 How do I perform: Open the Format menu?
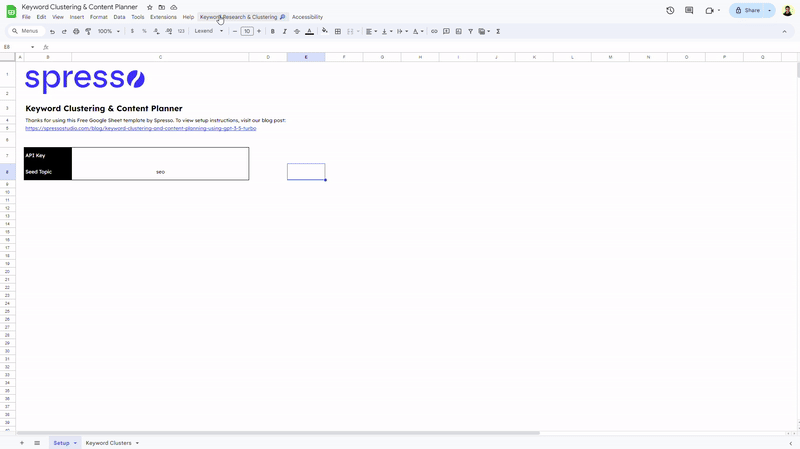point(98,17)
